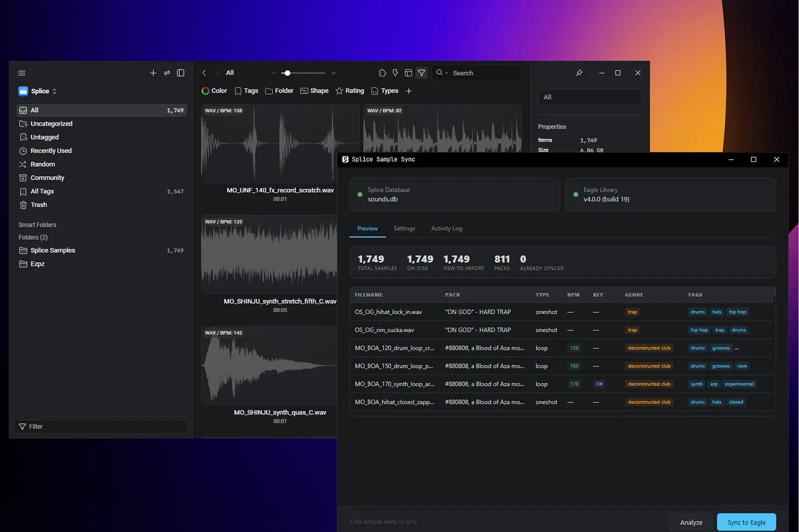
Task: Click the Analyze button
Action: 691,522
